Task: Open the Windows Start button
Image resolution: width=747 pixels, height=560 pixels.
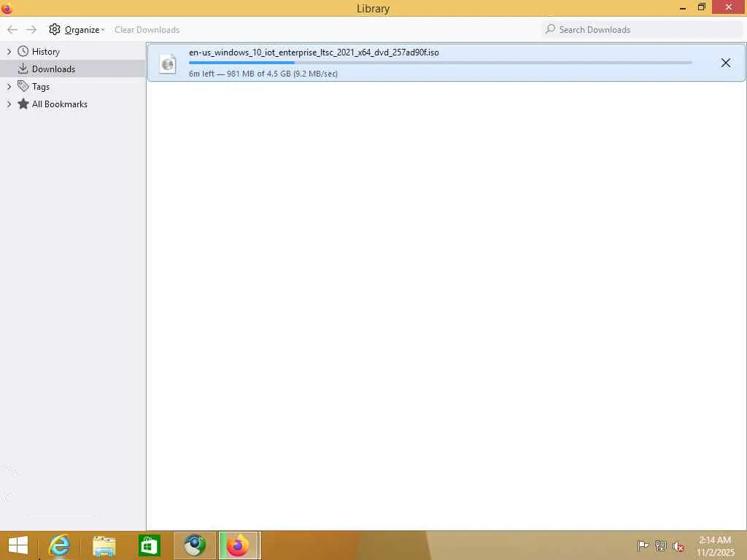Action: click(18, 545)
